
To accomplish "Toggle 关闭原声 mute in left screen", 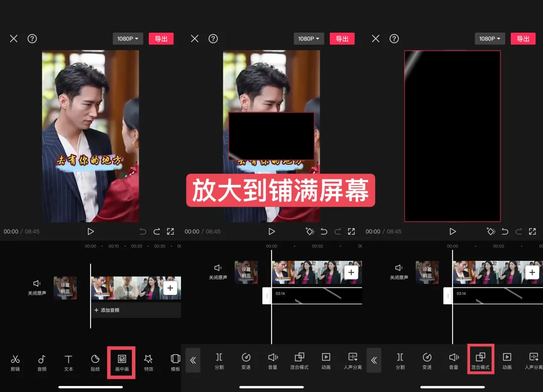I will (x=37, y=287).
